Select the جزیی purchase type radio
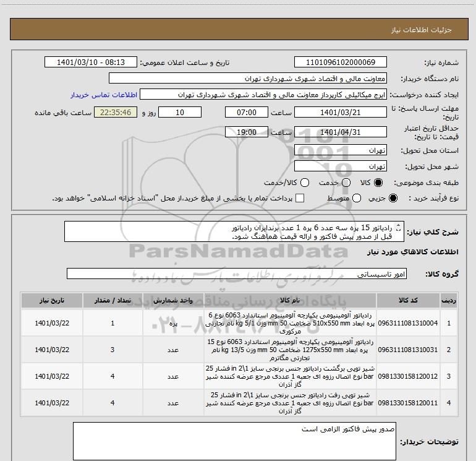Screen dimensions: 476x461 (393, 198)
